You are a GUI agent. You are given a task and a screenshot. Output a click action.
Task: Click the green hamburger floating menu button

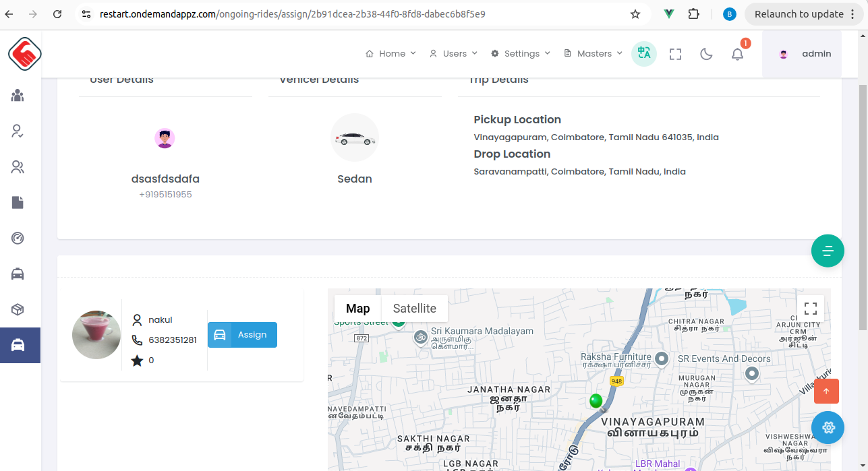(828, 251)
